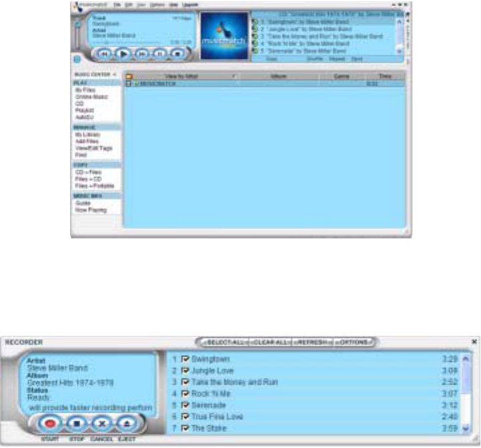Start recording with the red Start button
Screen dimensions: 481x448
[50, 424]
